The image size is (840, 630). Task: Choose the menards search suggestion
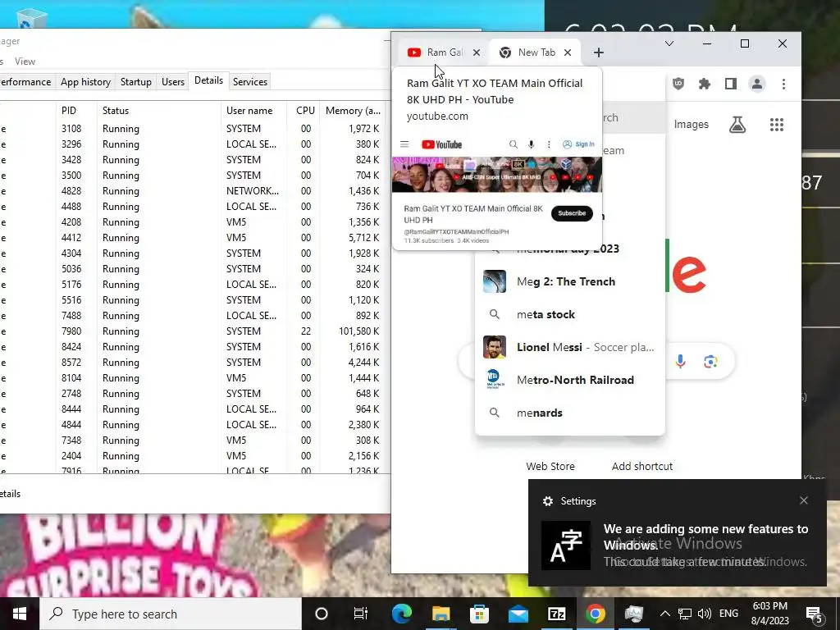(x=570, y=413)
